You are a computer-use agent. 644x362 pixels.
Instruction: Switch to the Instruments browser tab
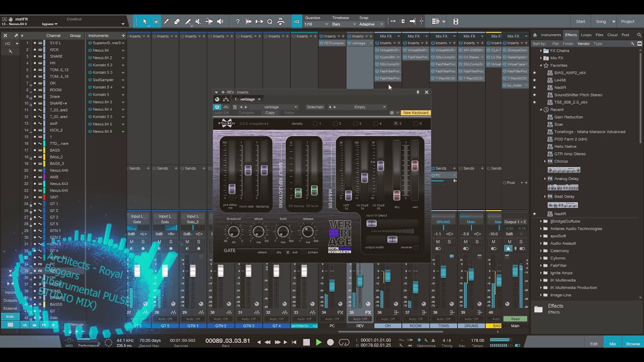pos(551,35)
